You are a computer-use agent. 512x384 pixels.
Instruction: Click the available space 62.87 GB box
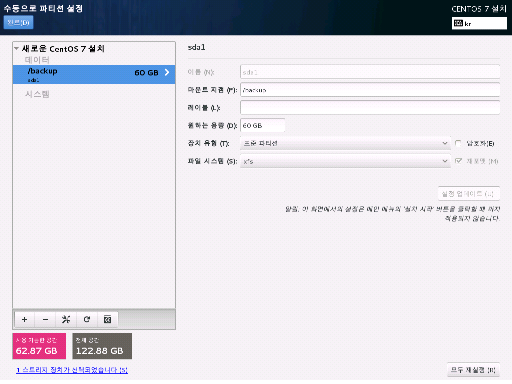[x=39, y=346]
